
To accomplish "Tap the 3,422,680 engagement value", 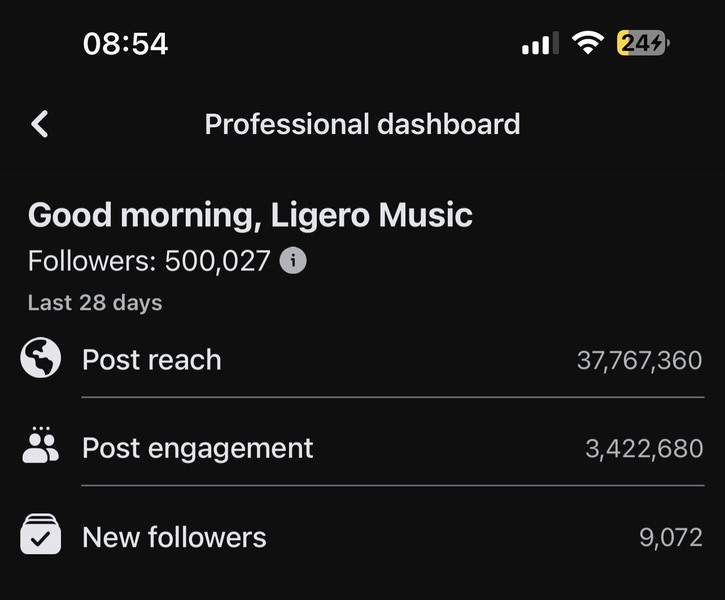I will tap(644, 449).
